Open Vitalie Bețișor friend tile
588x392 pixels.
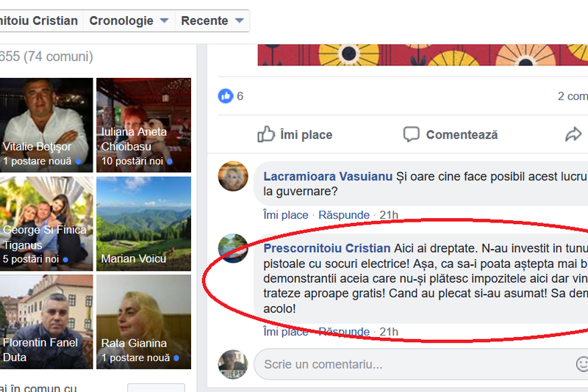46,125
